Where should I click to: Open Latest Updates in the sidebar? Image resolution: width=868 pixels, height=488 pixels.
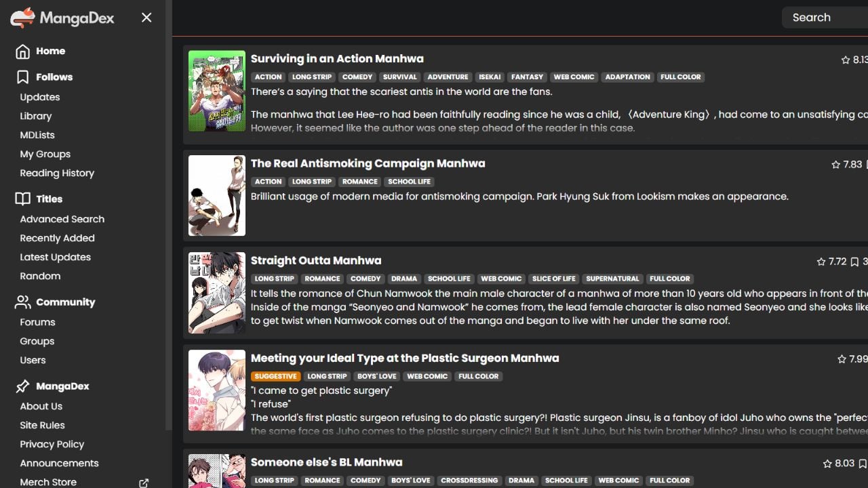(56, 258)
